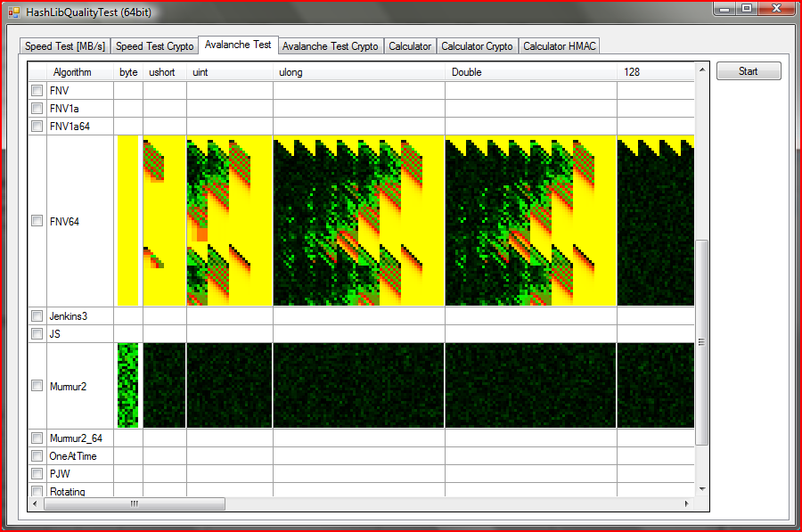Click the Murmur2 uint avalanche image

coord(230,385)
